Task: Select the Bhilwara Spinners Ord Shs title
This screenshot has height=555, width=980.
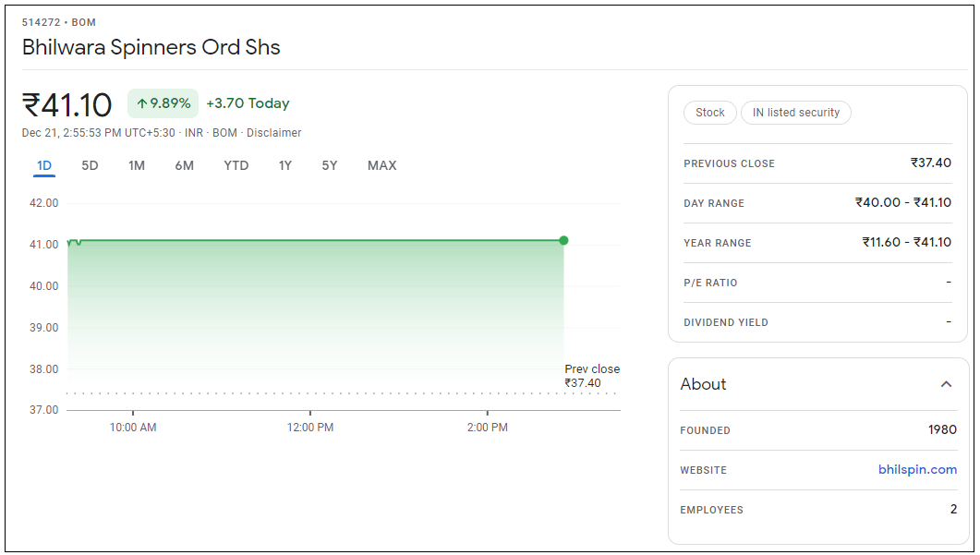Action: [x=151, y=47]
